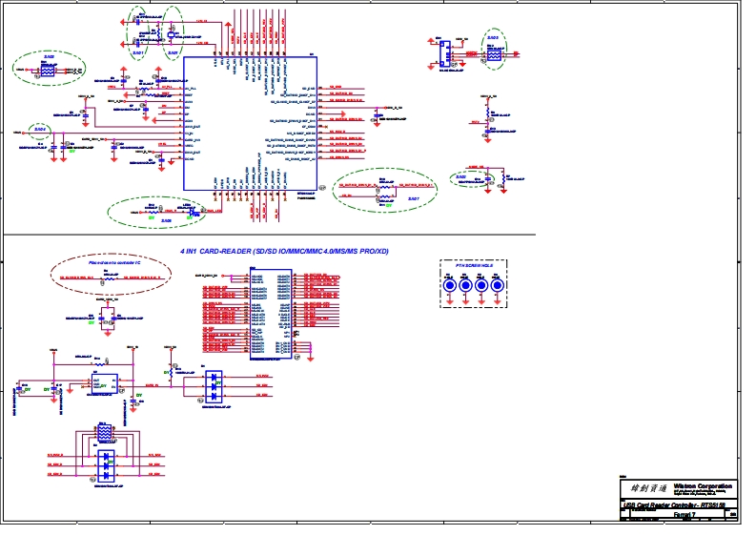Click the "4 IN1 CARD-READER" section heading
The width and height of the screenshot is (756, 535).
click(x=284, y=251)
